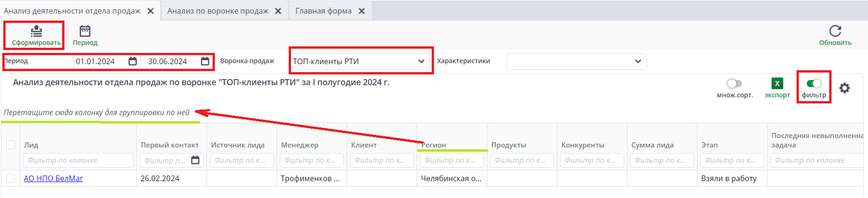This screenshot has width=868, height=198.
Task: Click the Лид column filter field
Action: [x=78, y=160]
